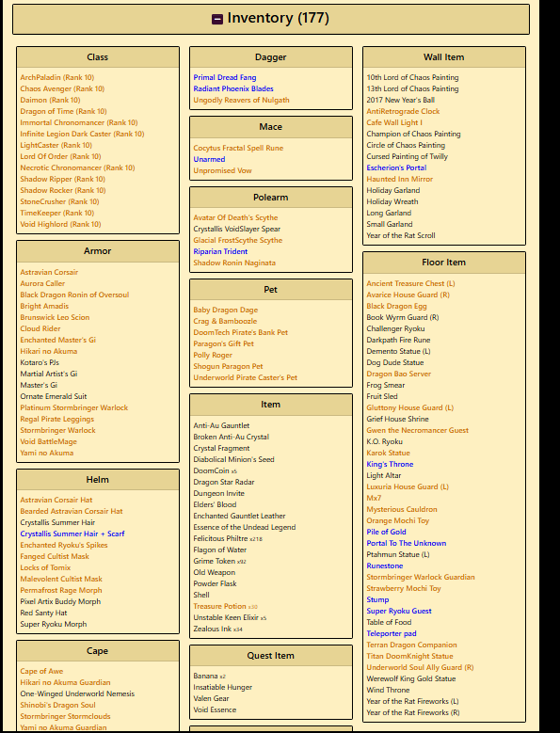Open King's Throne floor item link

click(390, 464)
